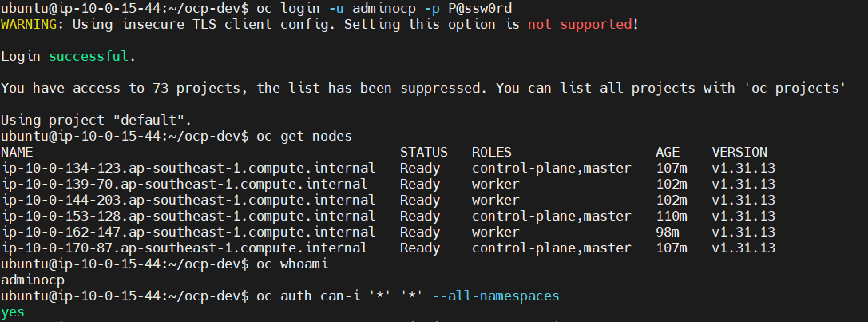Click the NAME column header
Screen dimensions: 868x322
click(18, 152)
